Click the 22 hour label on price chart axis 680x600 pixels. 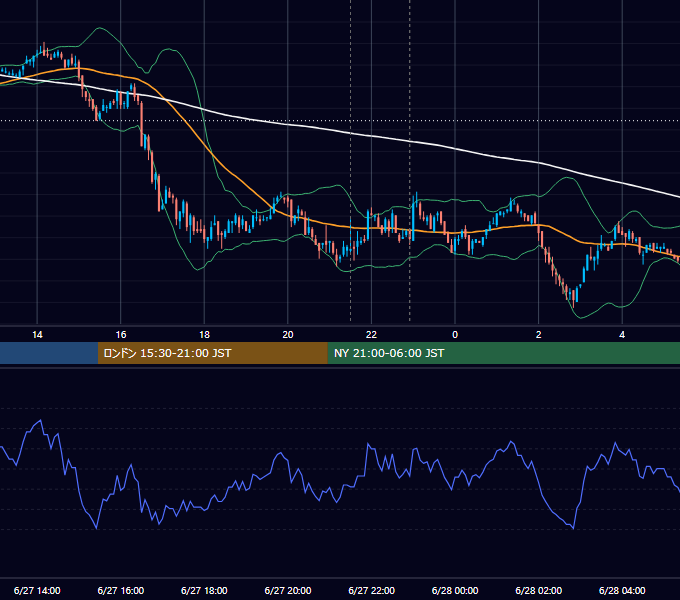click(371, 335)
